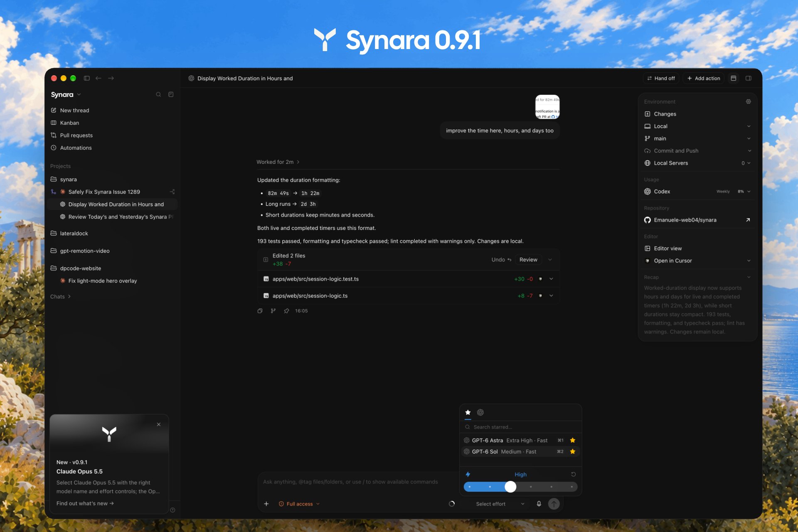Expand the Open in Cursor dropdown

coord(749,261)
